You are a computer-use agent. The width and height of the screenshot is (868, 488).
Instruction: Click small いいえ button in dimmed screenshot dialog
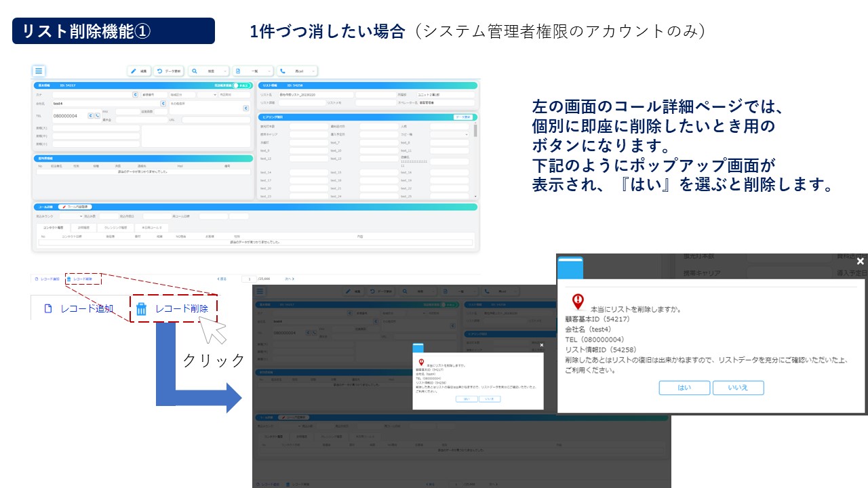[490, 399]
